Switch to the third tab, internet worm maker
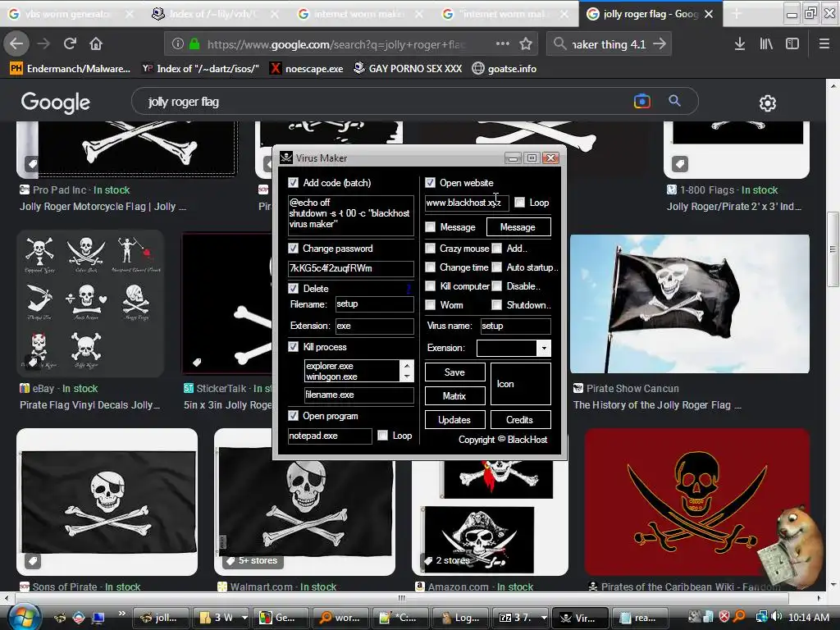This screenshot has width=840, height=630. pyautogui.click(x=359, y=14)
